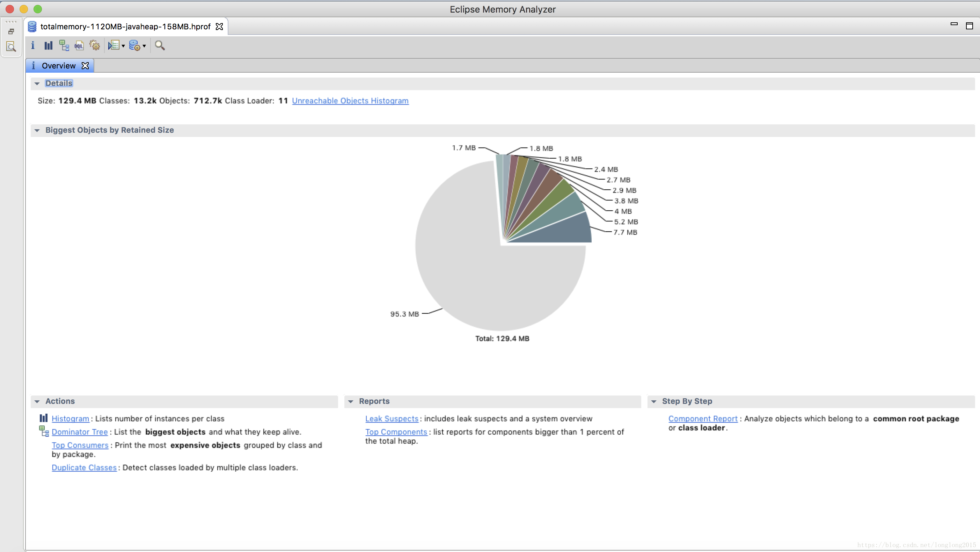Open the Dominator Tree action link

coord(80,432)
